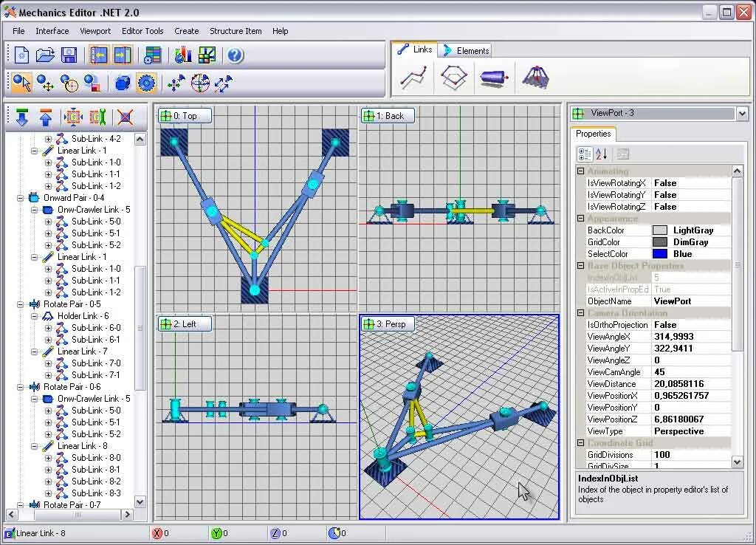Click the GridDivisions value 100
756x545 pixels.
(x=691, y=455)
